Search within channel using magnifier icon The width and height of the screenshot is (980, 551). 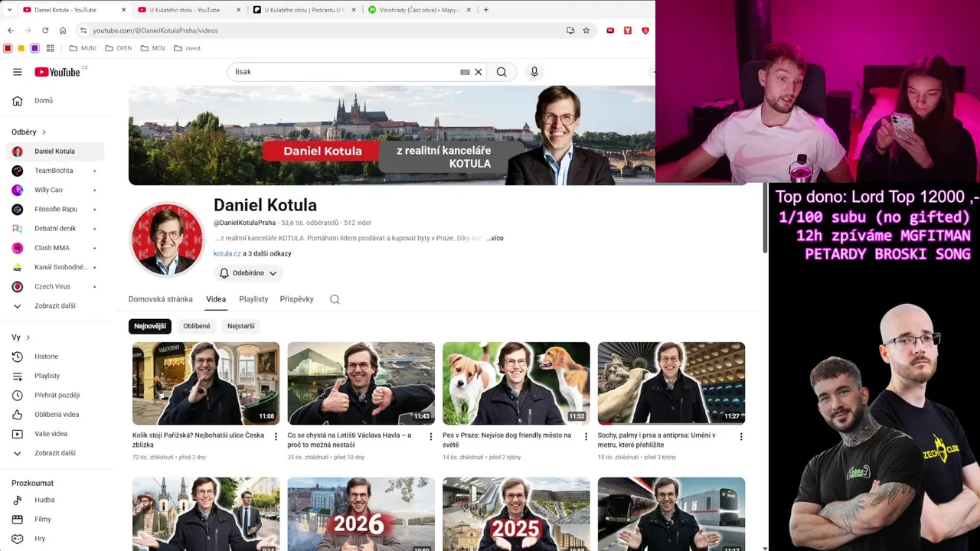pyautogui.click(x=335, y=299)
